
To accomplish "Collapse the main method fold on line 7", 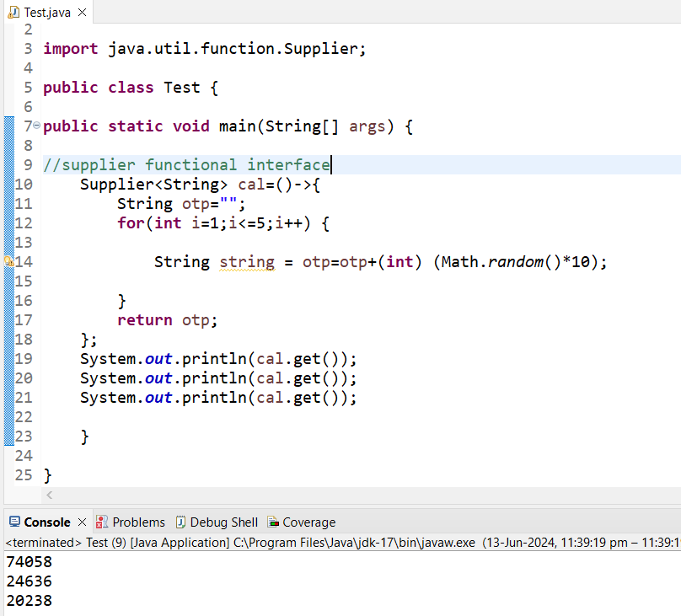I will [x=36, y=126].
